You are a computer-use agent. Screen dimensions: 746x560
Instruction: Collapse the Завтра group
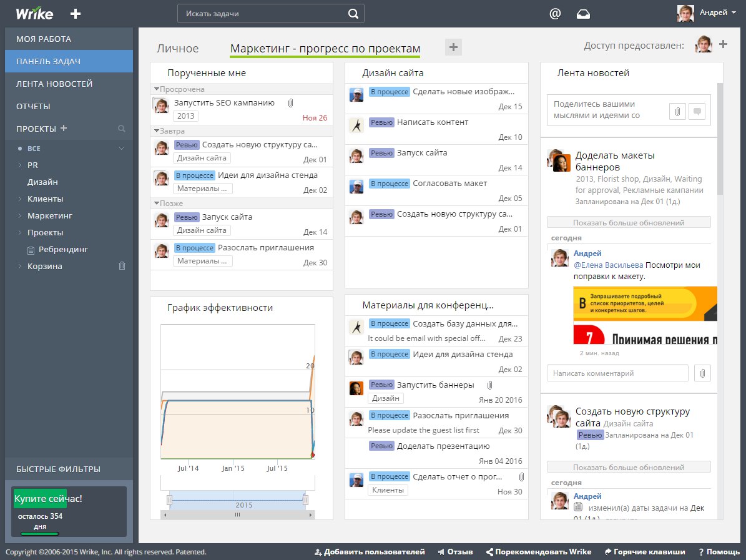pos(157,131)
